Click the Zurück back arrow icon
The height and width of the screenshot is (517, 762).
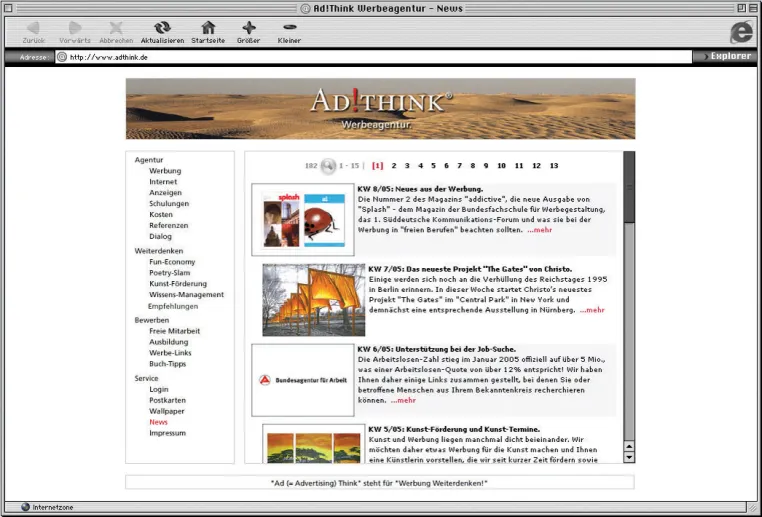pos(33,28)
